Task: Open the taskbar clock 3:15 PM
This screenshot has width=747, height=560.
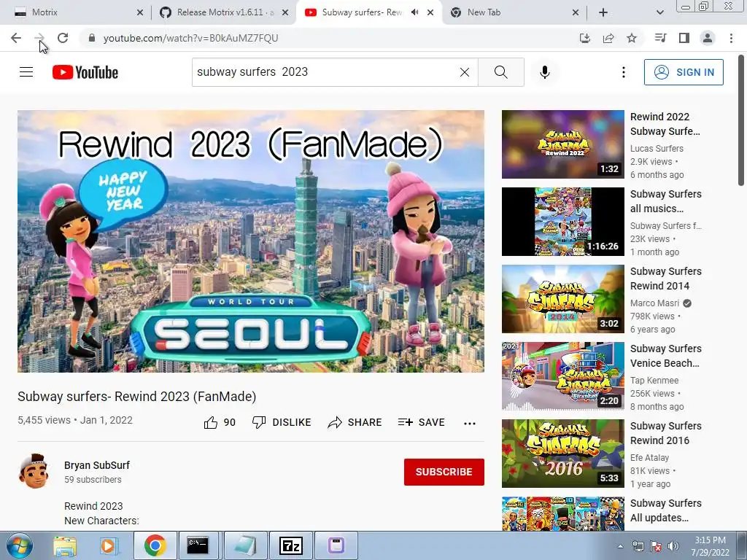Action: pos(710,546)
